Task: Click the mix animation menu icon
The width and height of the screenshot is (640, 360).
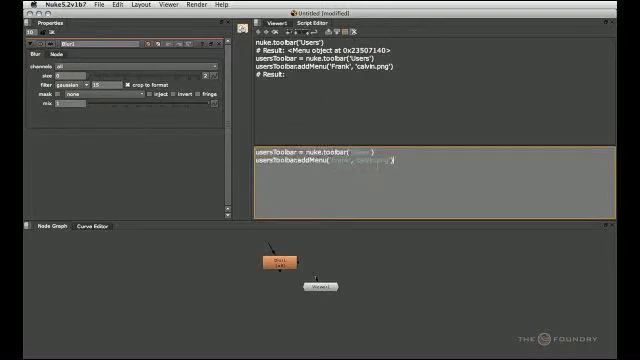Action: [214, 104]
